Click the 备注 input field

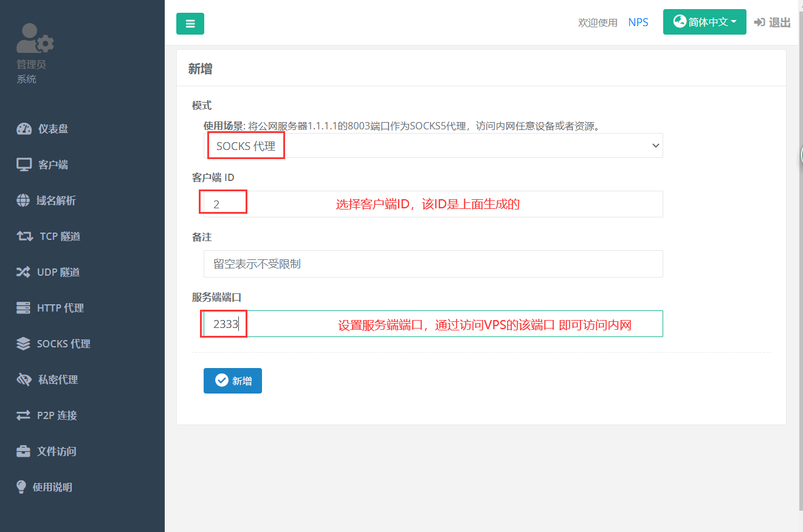click(x=433, y=264)
